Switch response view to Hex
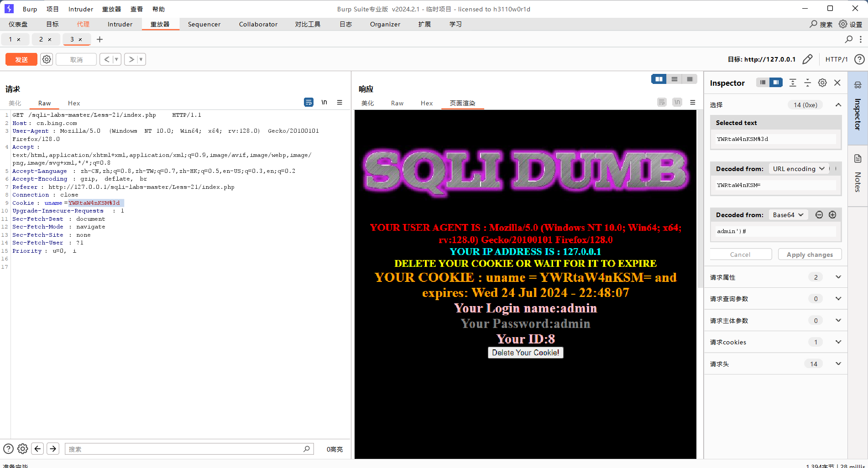The height and width of the screenshot is (468, 868). tap(427, 103)
